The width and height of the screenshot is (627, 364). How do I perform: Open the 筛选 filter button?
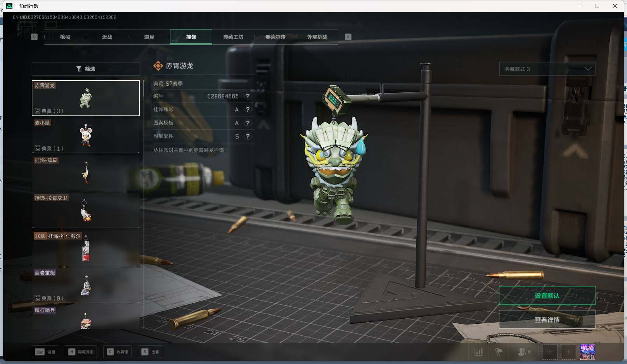86,69
